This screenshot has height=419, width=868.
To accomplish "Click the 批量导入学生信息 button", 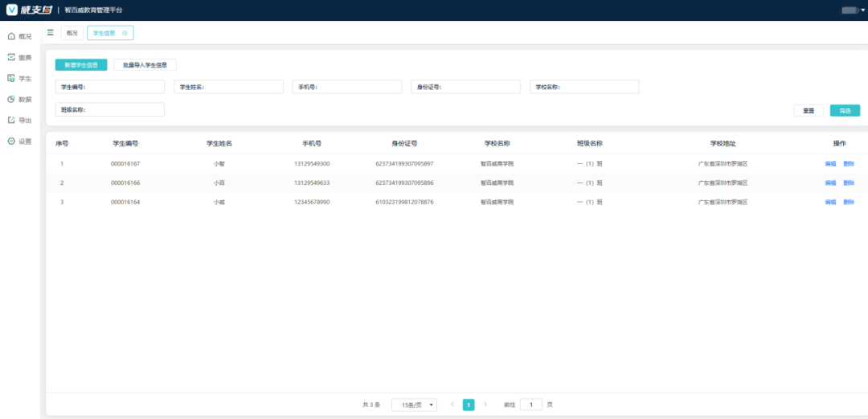I will coord(145,65).
